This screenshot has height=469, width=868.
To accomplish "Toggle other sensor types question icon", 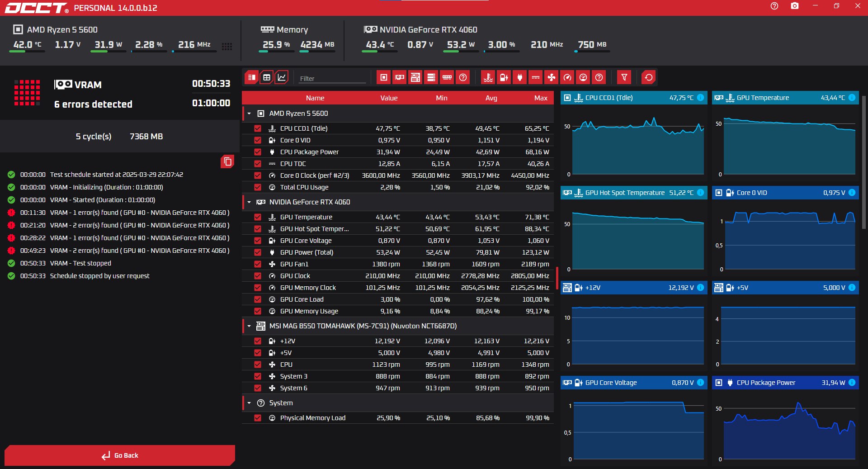I will point(599,77).
